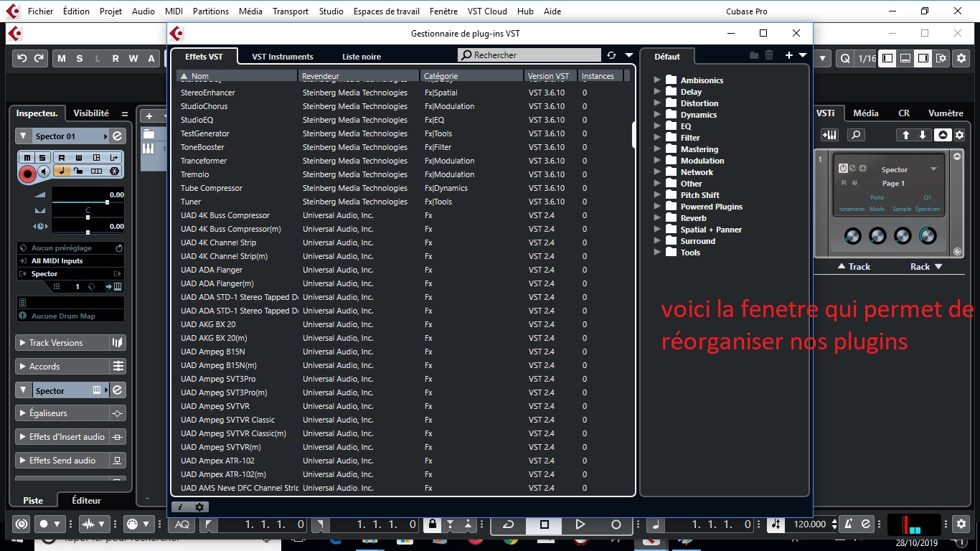Click the metronome click icon near tempo
This screenshot has height=551, width=980.
849,524
